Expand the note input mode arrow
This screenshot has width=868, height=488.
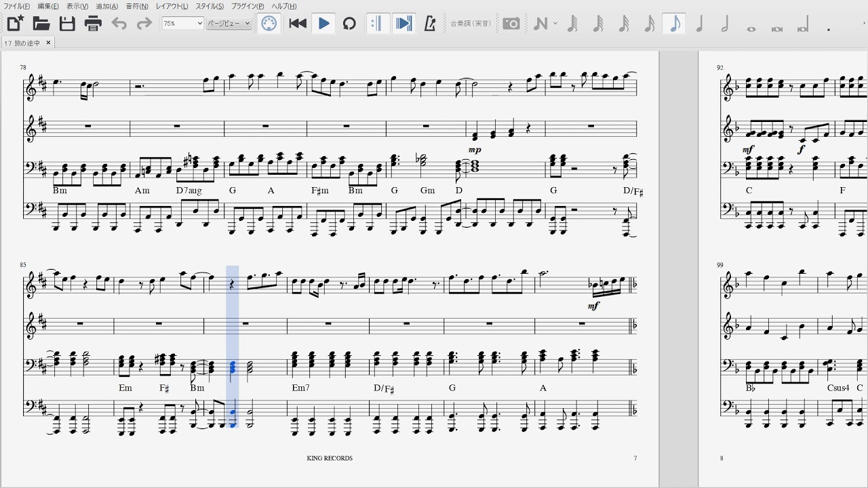(555, 24)
